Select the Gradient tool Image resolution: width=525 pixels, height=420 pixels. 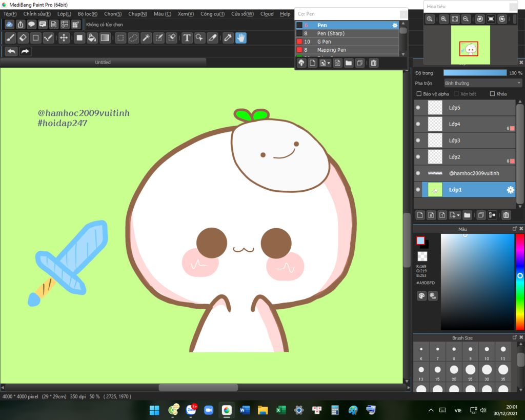(x=105, y=38)
